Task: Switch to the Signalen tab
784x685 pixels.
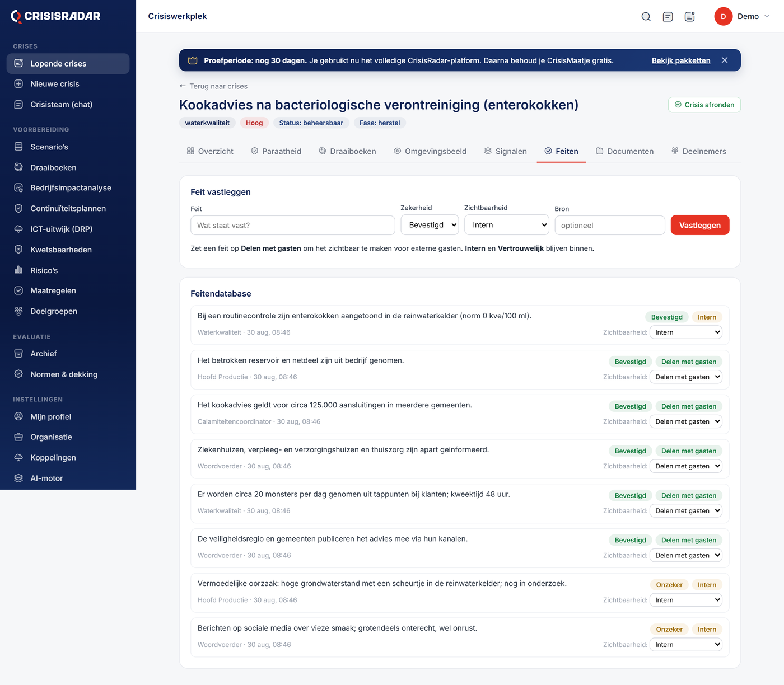Action: coord(505,151)
